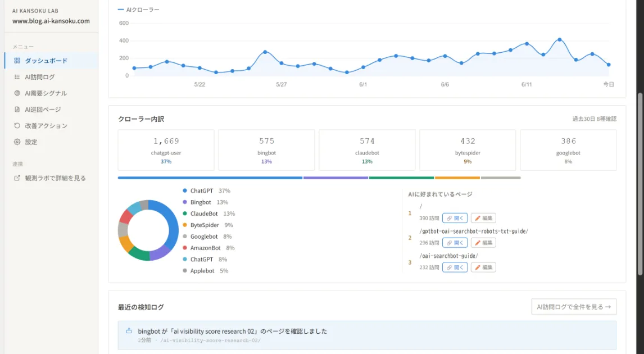Click the ByteSpider 9% legend entry

point(208,225)
